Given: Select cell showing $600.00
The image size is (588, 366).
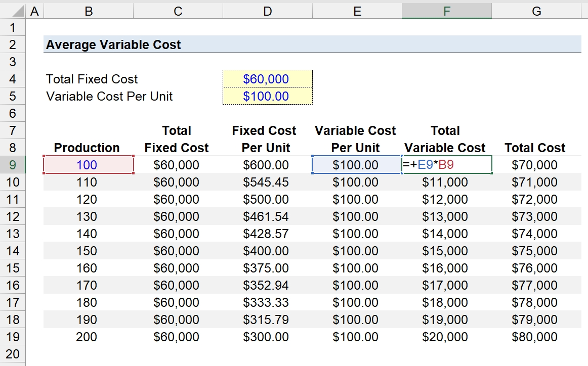Looking at the screenshot, I should point(267,165).
